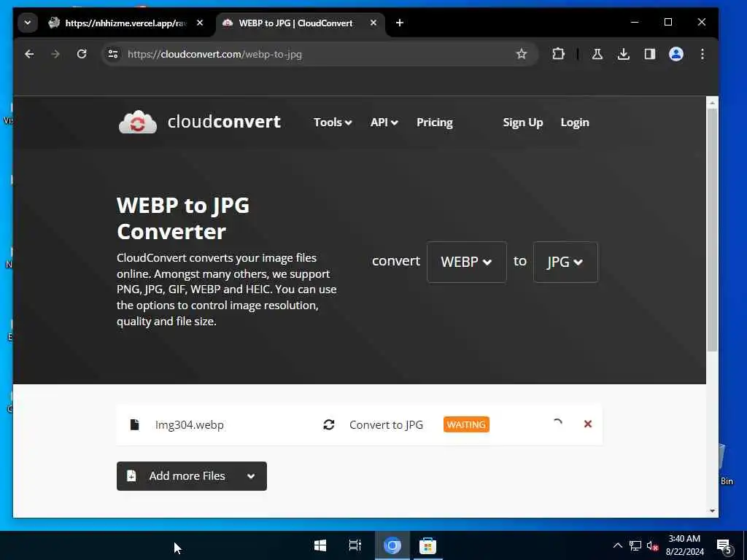Click the network icon in system tray
Image resolution: width=747 pixels, height=560 pixels.
pyautogui.click(x=635, y=545)
